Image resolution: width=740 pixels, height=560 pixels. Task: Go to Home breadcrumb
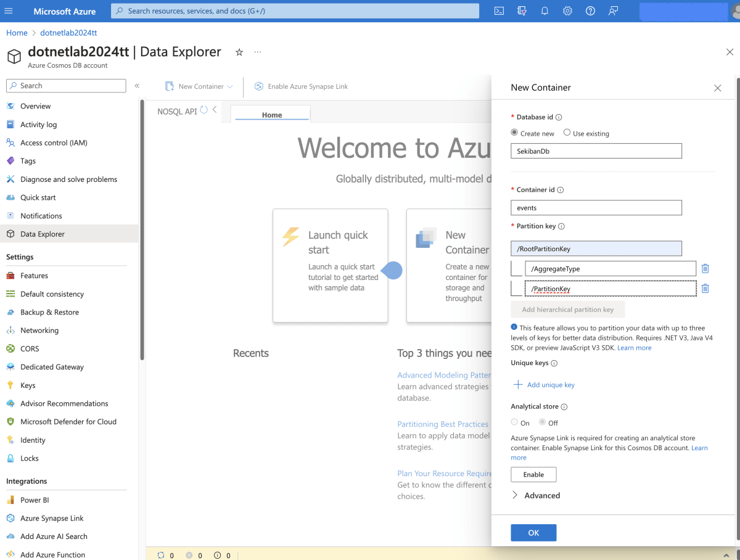pos(17,33)
